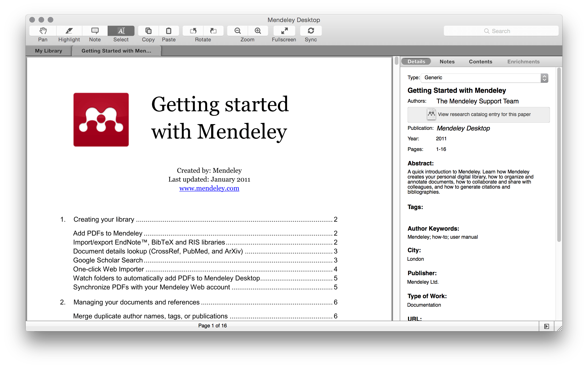
Task: Click the catalog entry document icon
Action: coord(431,114)
